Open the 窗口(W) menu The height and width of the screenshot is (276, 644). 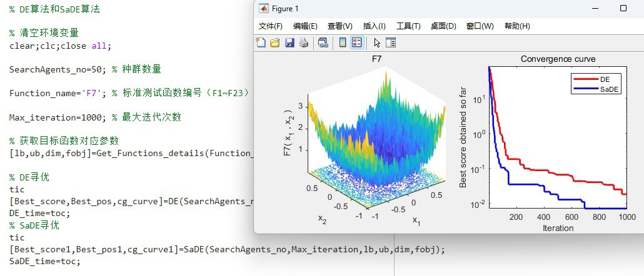pyautogui.click(x=480, y=26)
